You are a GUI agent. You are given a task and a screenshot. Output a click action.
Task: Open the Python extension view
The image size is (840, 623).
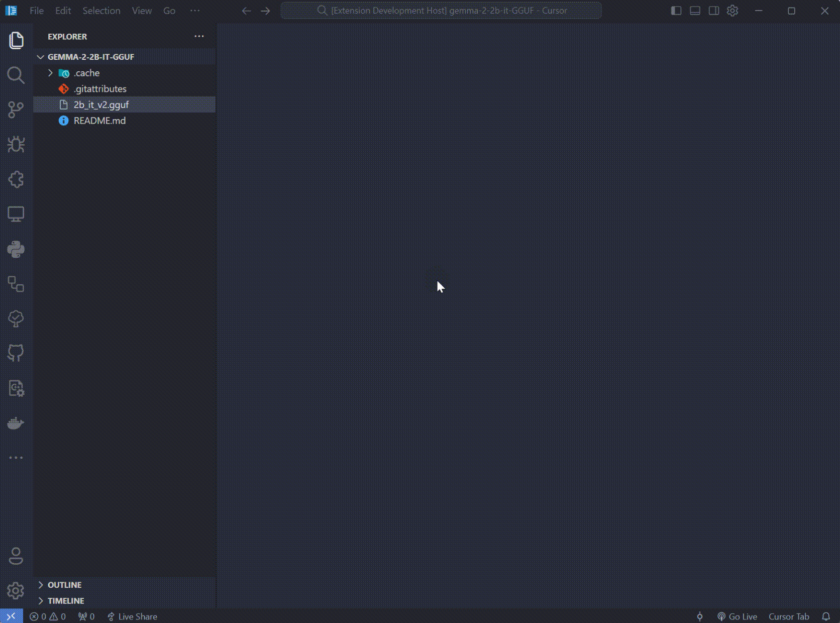(x=16, y=249)
